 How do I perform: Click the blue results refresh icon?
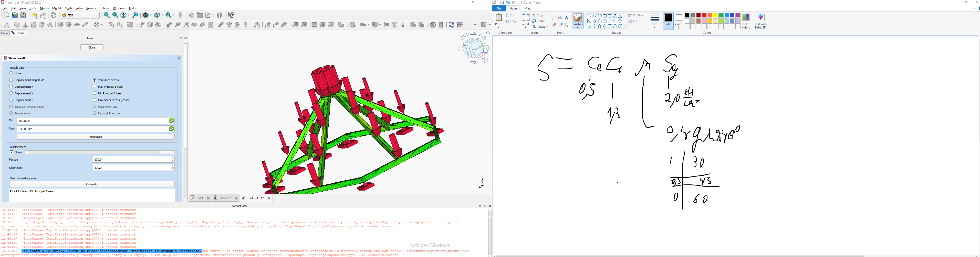pyautogui.click(x=451, y=25)
